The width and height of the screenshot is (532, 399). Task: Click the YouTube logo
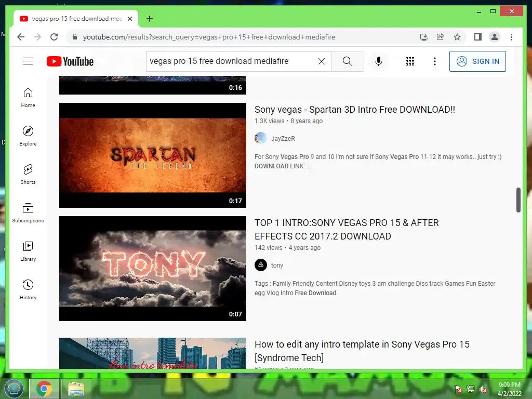coord(70,61)
